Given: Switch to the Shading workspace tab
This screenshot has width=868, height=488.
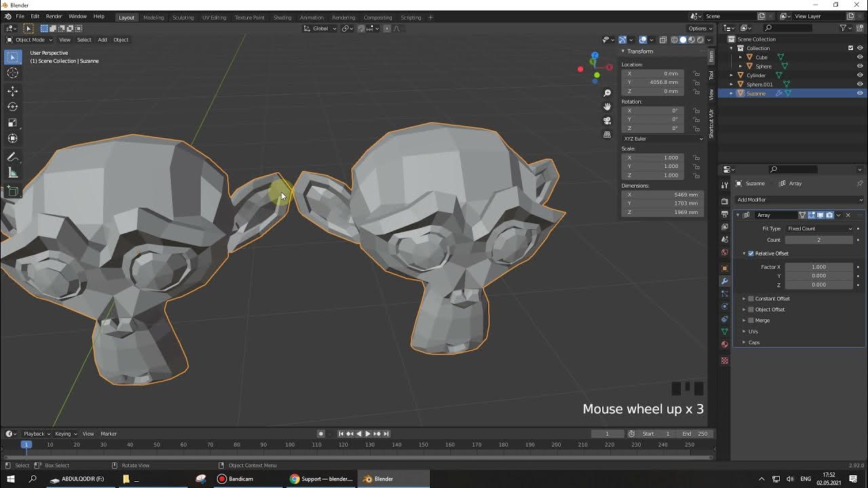Looking at the screenshot, I should (x=282, y=18).
